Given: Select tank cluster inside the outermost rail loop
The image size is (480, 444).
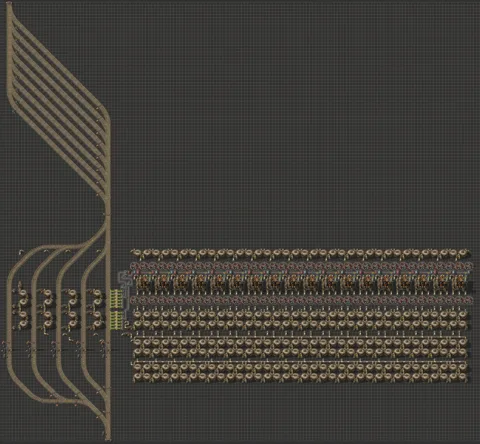Looking at the screenshot, I should click(23, 308).
